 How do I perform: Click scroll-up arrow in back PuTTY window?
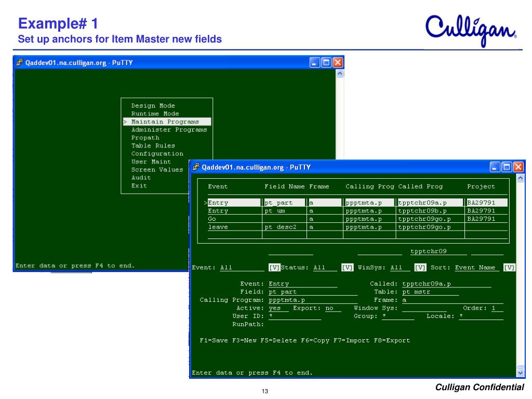click(x=340, y=74)
